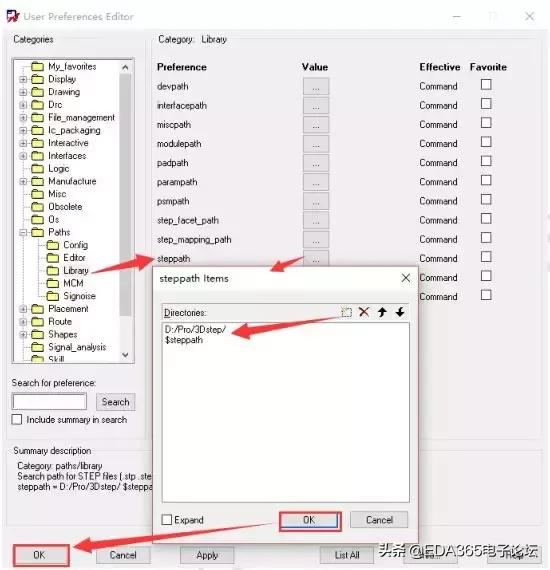Open value browse button for step_mapping_path
Viewport: 550px width, 570px height.
(316, 240)
